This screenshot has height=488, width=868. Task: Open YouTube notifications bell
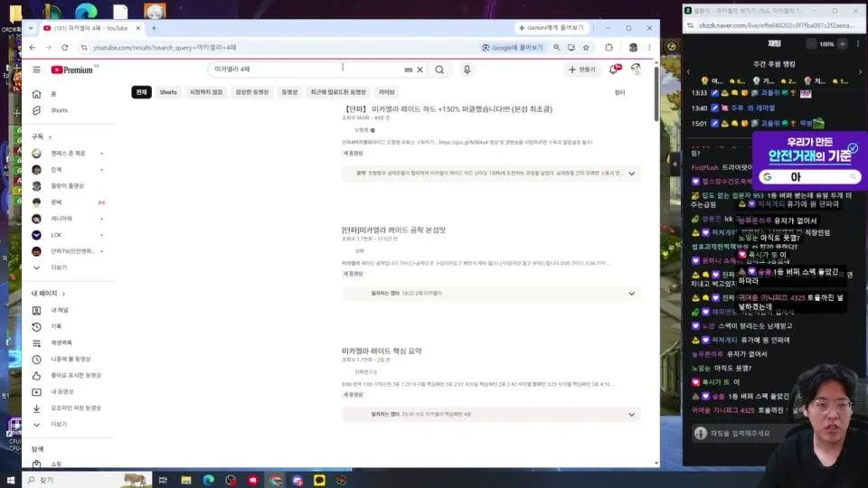click(614, 70)
